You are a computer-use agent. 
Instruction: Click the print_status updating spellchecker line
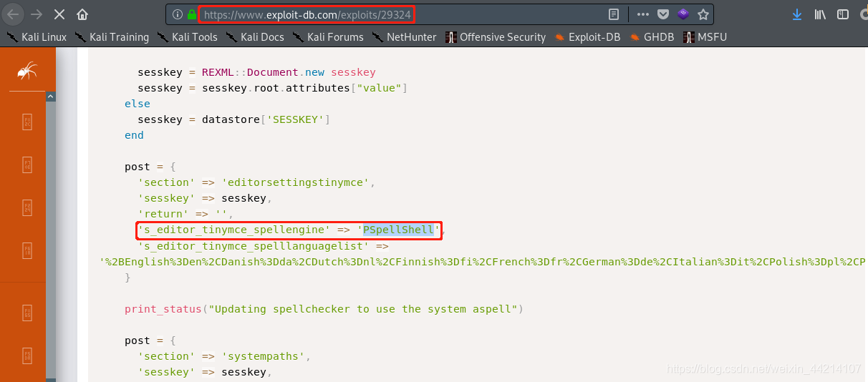point(324,309)
